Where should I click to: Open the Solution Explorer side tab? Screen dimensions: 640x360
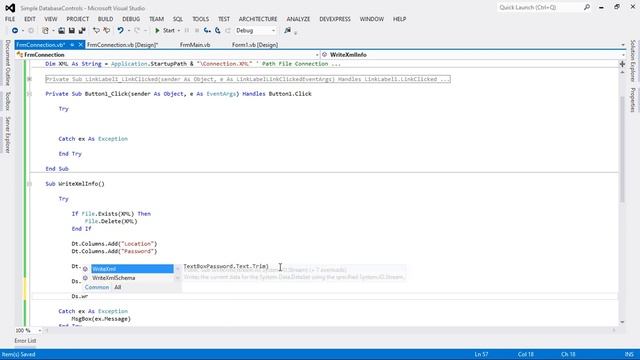pos(633,60)
